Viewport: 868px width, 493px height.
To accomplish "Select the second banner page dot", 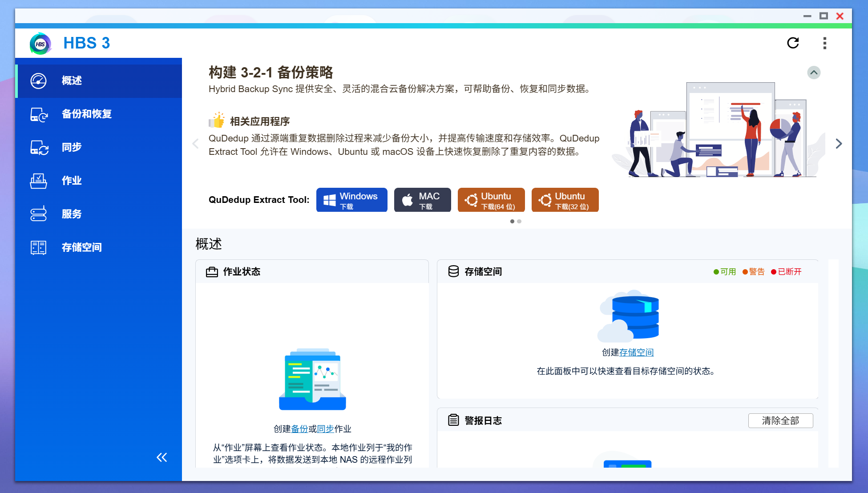I will 519,221.
